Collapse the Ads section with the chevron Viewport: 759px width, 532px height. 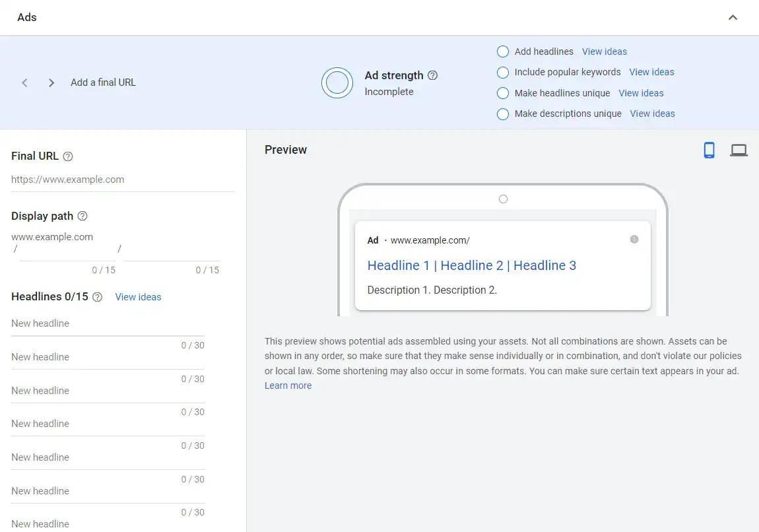(733, 18)
